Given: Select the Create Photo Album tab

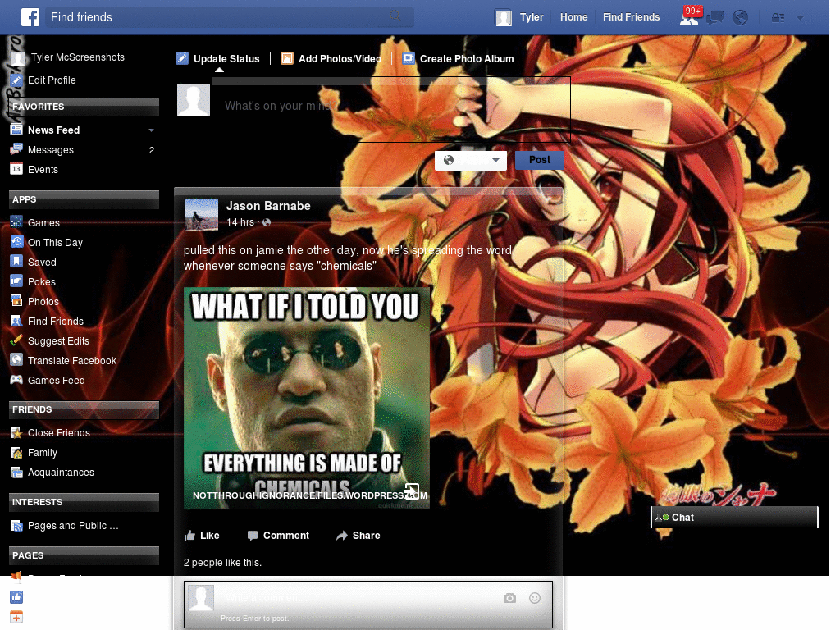Looking at the screenshot, I should coord(458,59).
